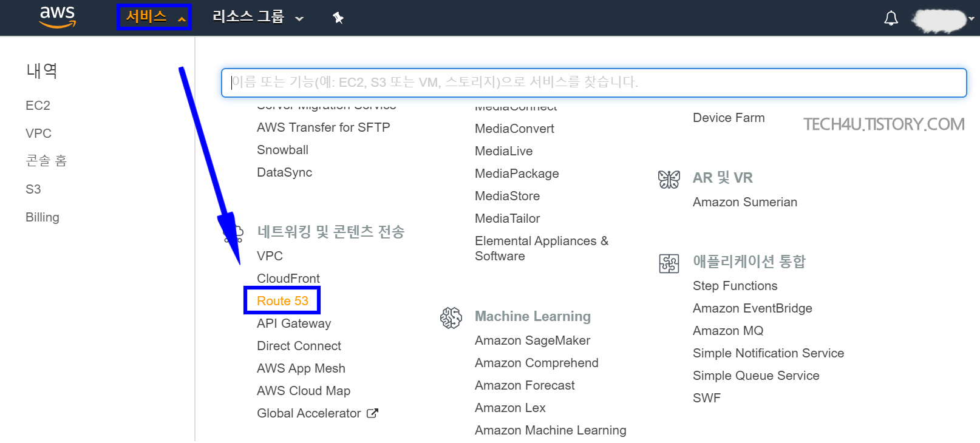Open Direct Connect service
The image size is (980, 443).
[x=299, y=346]
